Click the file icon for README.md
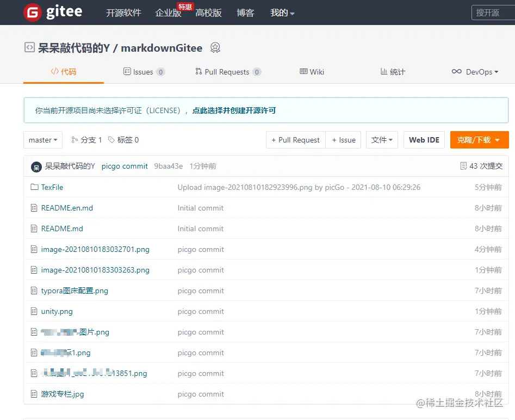 (x=34, y=228)
